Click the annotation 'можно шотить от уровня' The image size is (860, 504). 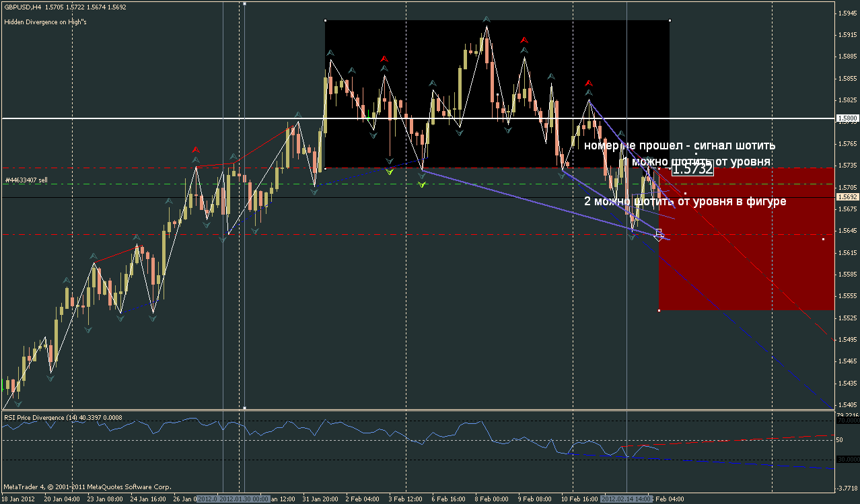click(x=701, y=162)
